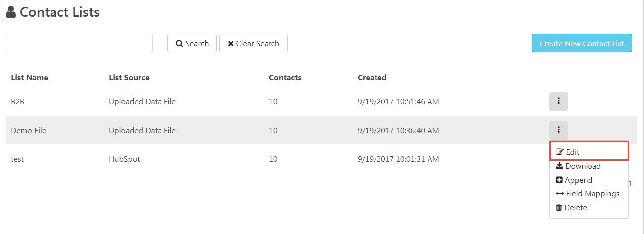Click the Field Mappings arrows icon

point(560,194)
